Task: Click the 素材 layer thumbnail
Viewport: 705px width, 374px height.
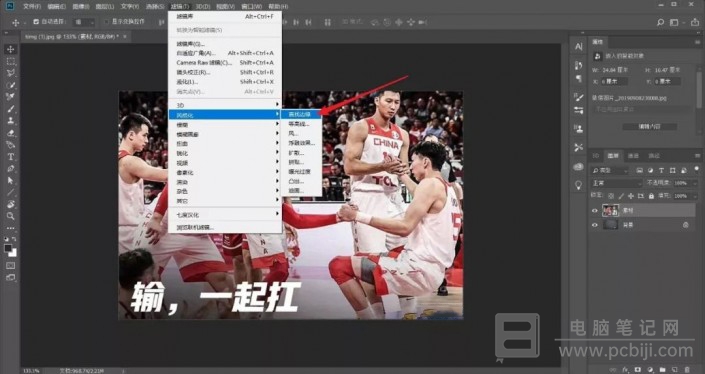Action: 611,210
